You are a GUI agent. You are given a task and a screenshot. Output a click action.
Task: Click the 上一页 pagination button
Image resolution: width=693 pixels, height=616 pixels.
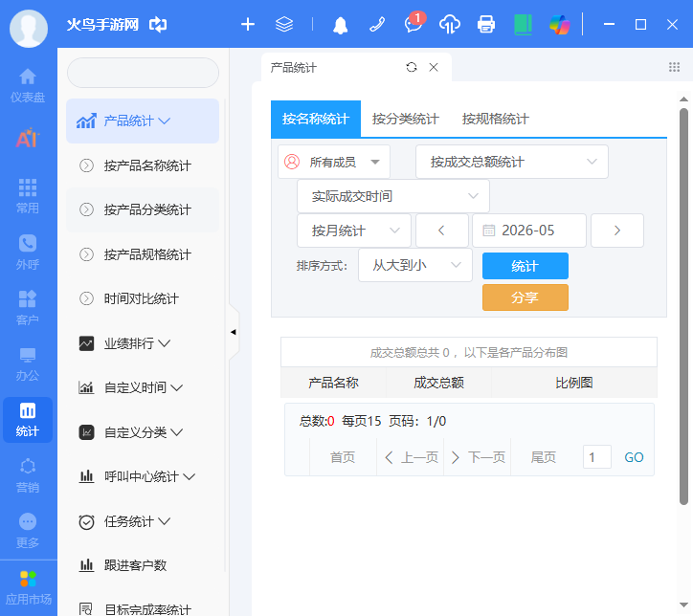click(411, 457)
